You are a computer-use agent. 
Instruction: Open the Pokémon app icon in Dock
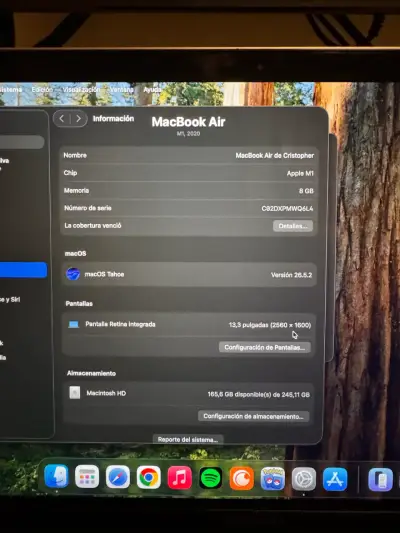(273, 479)
